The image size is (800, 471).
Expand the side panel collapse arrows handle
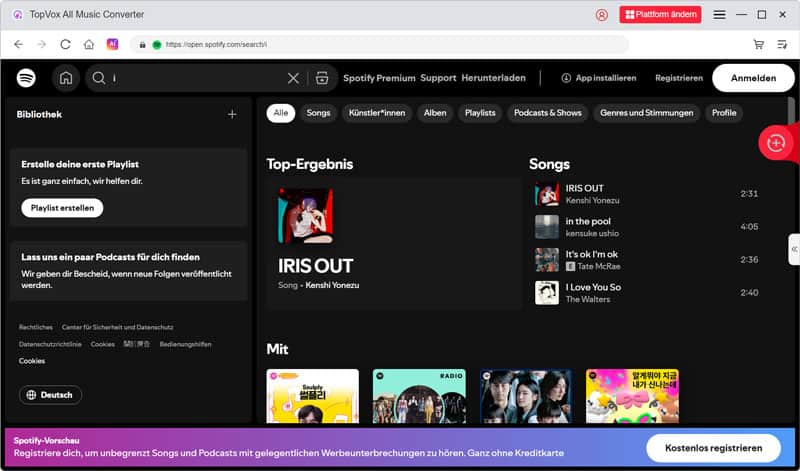point(794,249)
